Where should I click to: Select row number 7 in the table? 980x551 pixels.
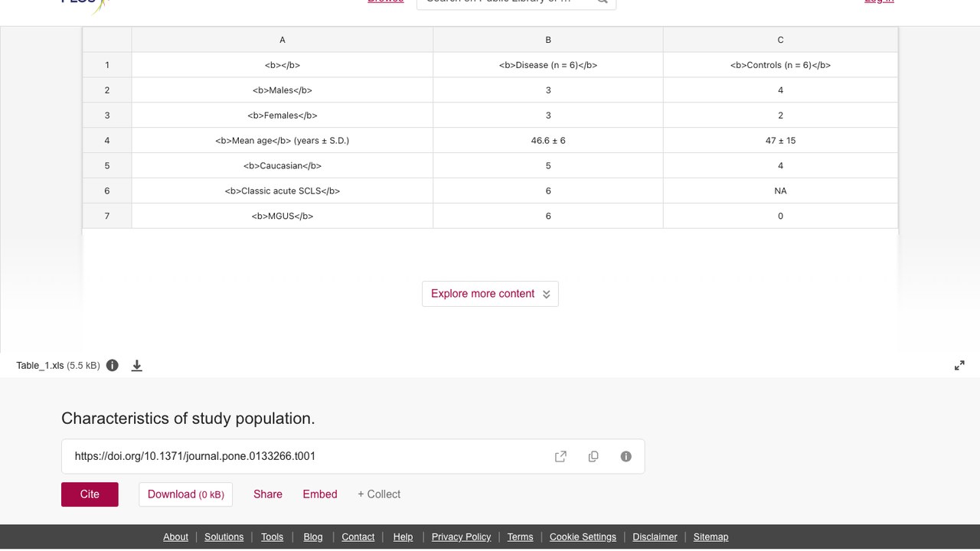[x=107, y=216]
